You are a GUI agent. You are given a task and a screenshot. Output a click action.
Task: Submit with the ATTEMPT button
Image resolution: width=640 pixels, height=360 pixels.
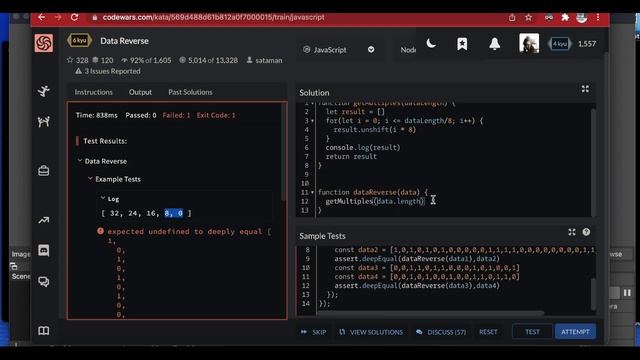pos(575,332)
